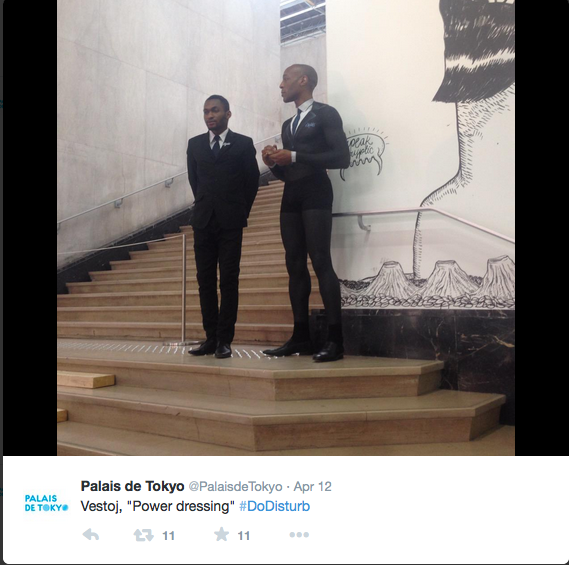Open the Palais de Tokyo display name
569x565 pixels.
pos(132,486)
